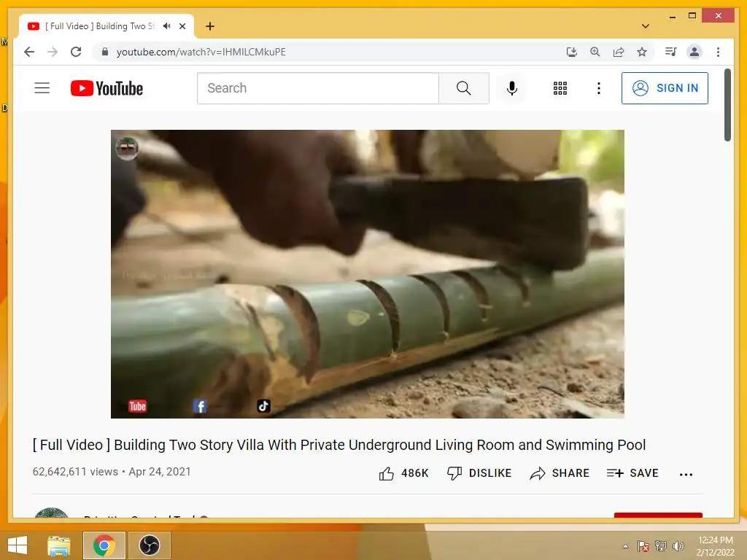
Task: Open media control icon in Chrome toolbar
Action: click(671, 52)
